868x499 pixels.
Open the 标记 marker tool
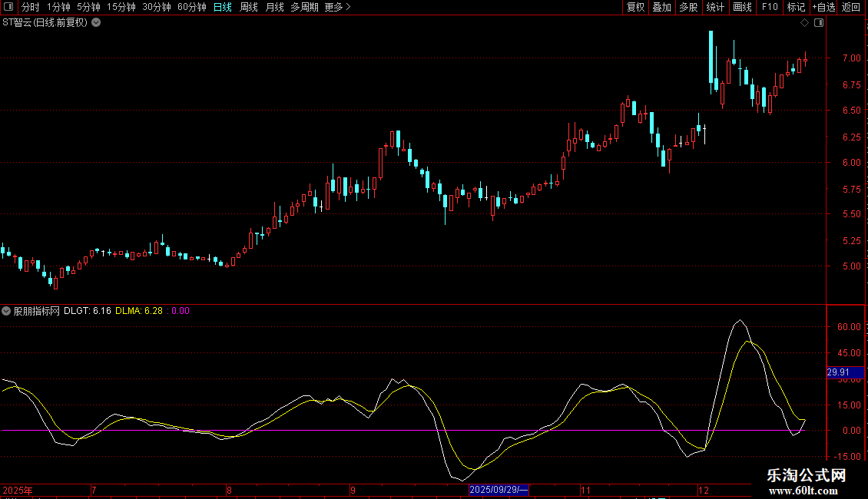coord(796,7)
